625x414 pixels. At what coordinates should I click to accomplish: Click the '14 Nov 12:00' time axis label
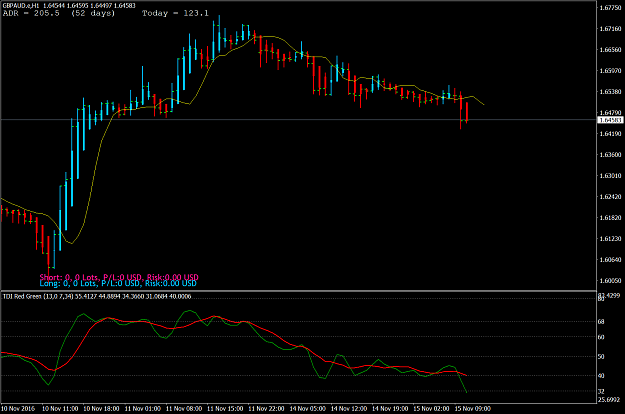coord(349,409)
